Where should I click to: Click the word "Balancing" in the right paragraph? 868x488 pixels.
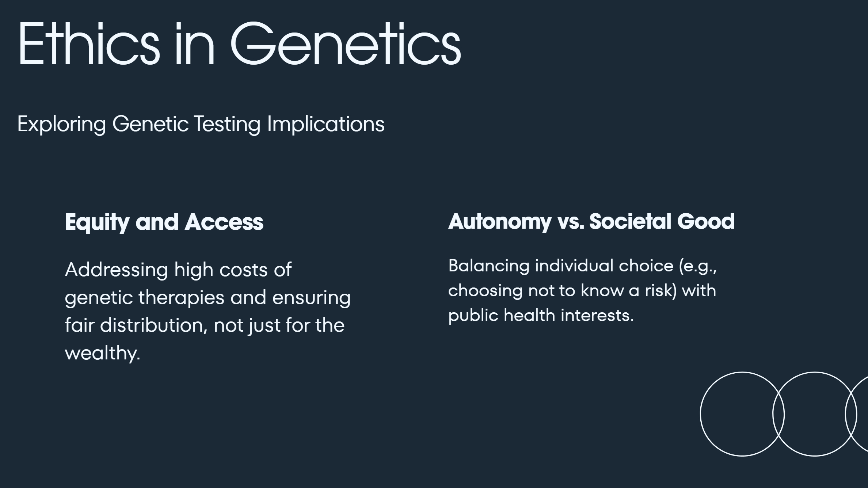[x=489, y=266]
